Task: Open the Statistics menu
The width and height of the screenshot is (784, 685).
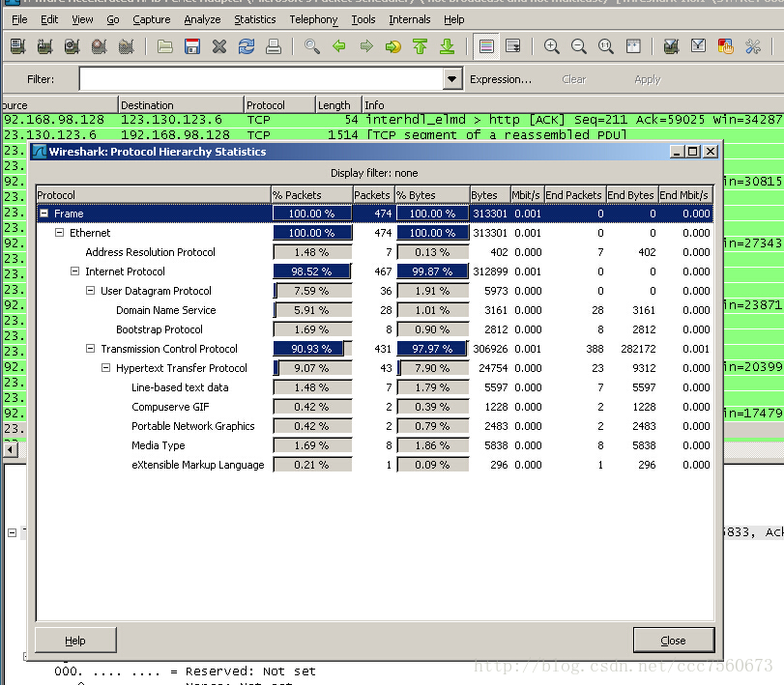Action: [255, 19]
